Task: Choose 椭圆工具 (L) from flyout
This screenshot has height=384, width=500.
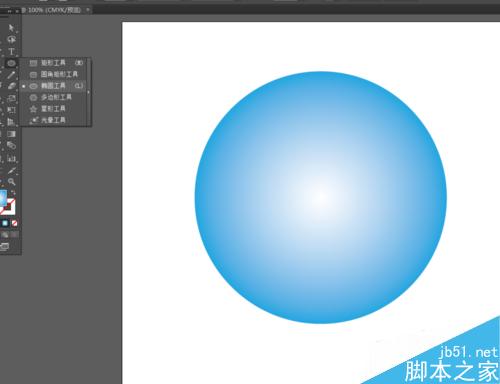Action: click(x=54, y=86)
